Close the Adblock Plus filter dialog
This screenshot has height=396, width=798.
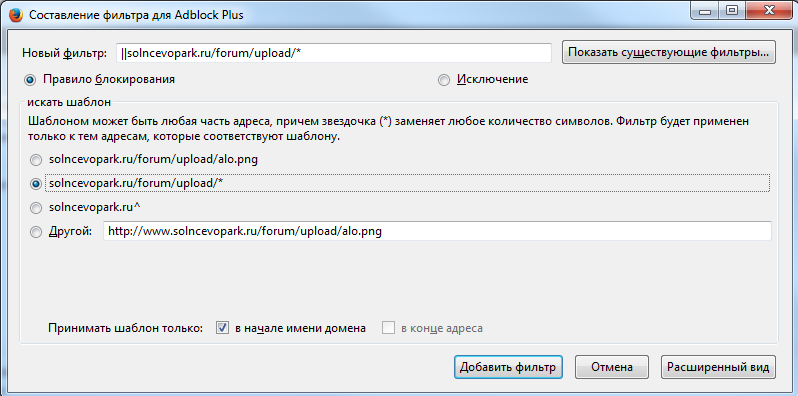click(767, 10)
